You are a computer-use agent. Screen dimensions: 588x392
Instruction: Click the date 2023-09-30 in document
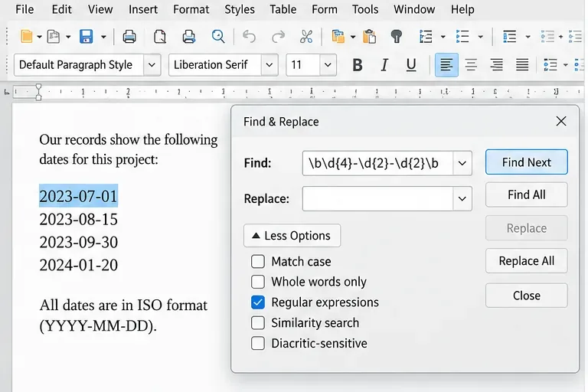click(78, 243)
